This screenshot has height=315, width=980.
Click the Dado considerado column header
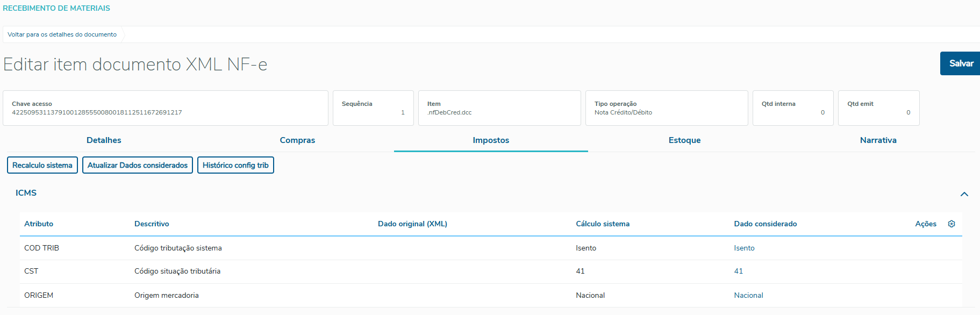(x=766, y=224)
